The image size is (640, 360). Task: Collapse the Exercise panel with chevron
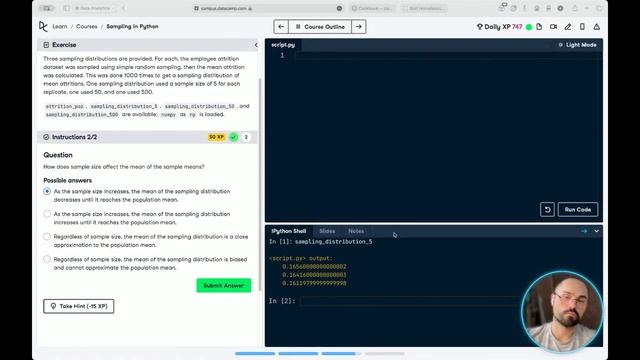point(256,45)
